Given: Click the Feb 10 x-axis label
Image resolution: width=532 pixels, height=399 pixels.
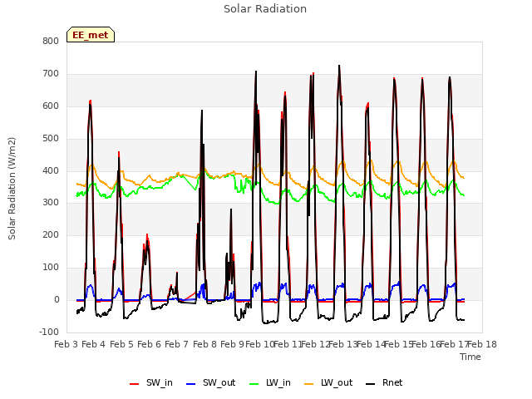Looking at the screenshot, I should 260,344.
